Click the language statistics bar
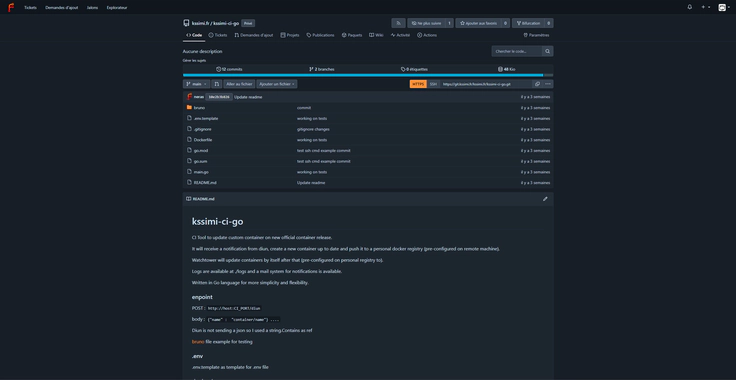Image resolution: width=736 pixels, height=380 pixels. click(x=368, y=75)
